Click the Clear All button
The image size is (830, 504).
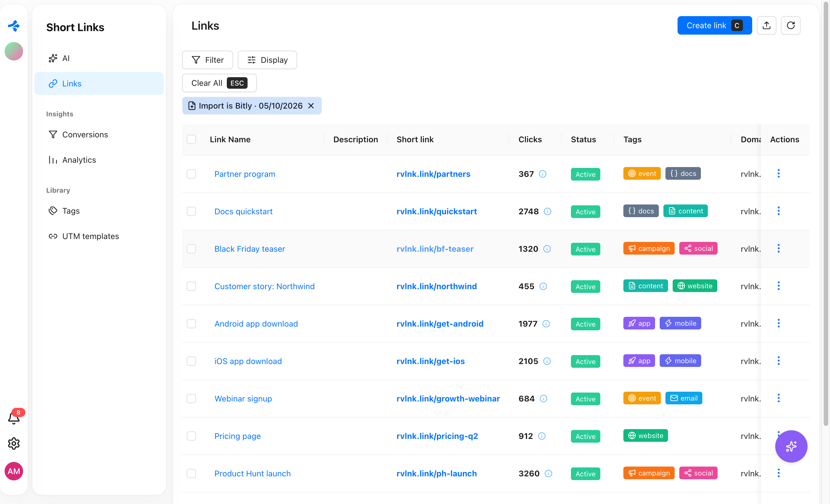(219, 83)
